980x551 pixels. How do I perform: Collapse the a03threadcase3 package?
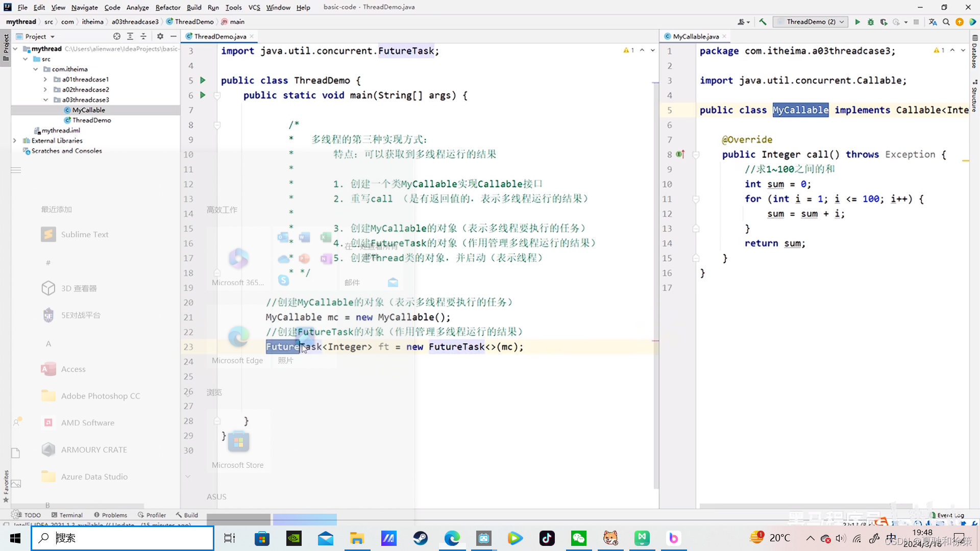[45, 100]
